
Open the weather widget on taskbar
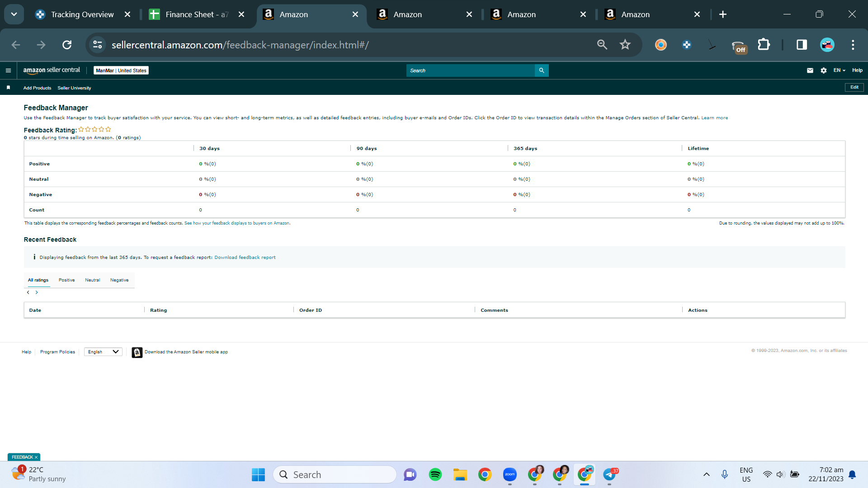click(38, 474)
